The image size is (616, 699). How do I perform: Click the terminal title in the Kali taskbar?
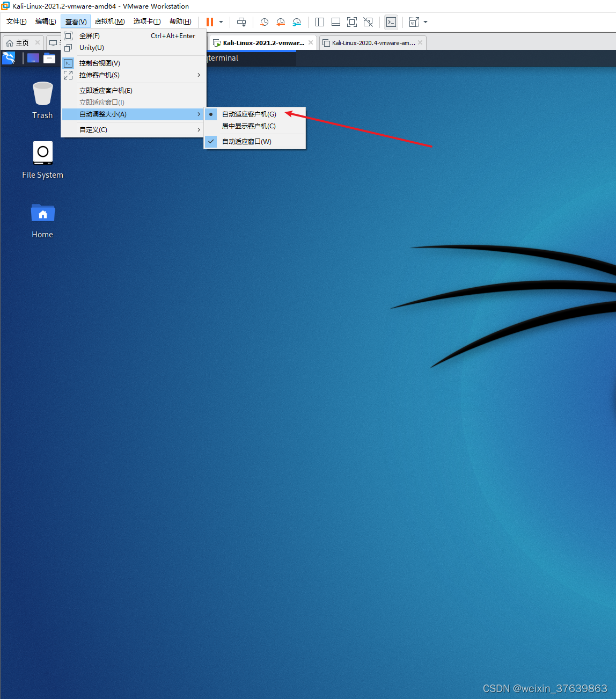pyautogui.click(x=223, y=58)
